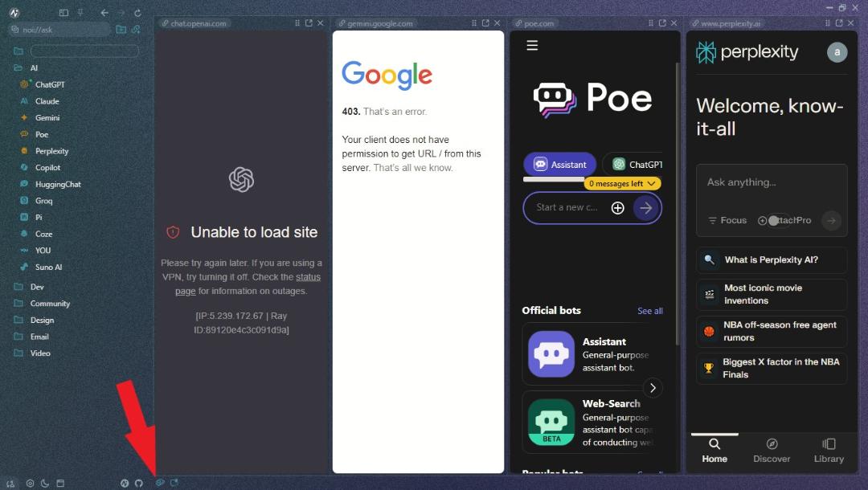
Task: Reload page with refresh icon
Action: click(x=137, y=13)
